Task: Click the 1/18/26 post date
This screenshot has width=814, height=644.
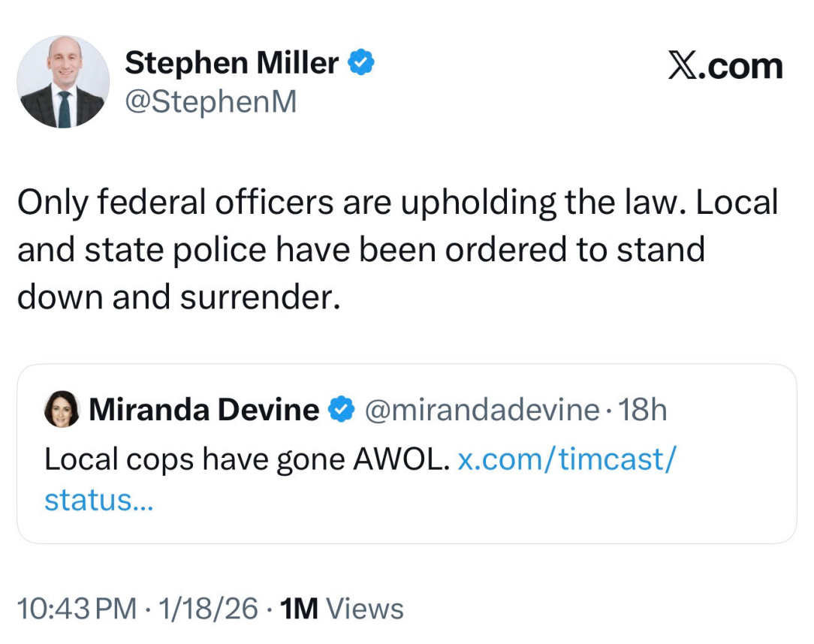Action: (208, 608)
